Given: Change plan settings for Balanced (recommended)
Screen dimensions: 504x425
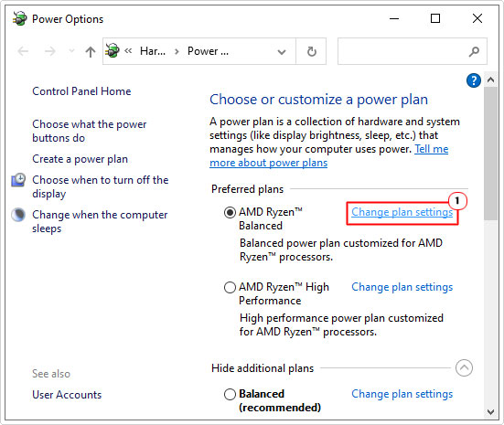Looking at the screenshot, I should point(402,394).
